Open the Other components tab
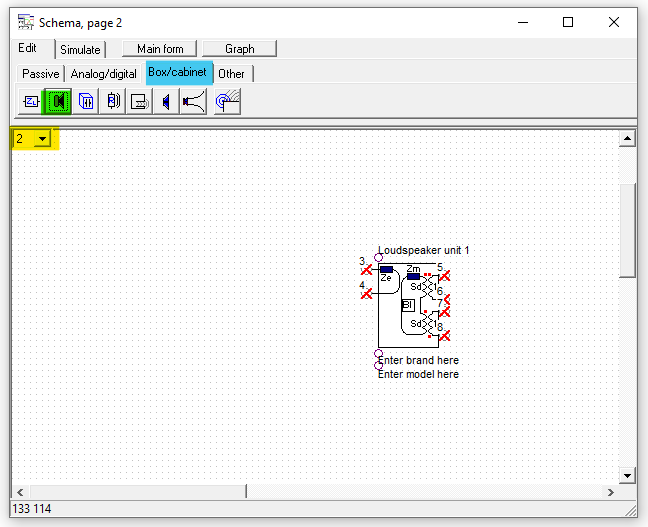The image size is (648, 527). 231,73
